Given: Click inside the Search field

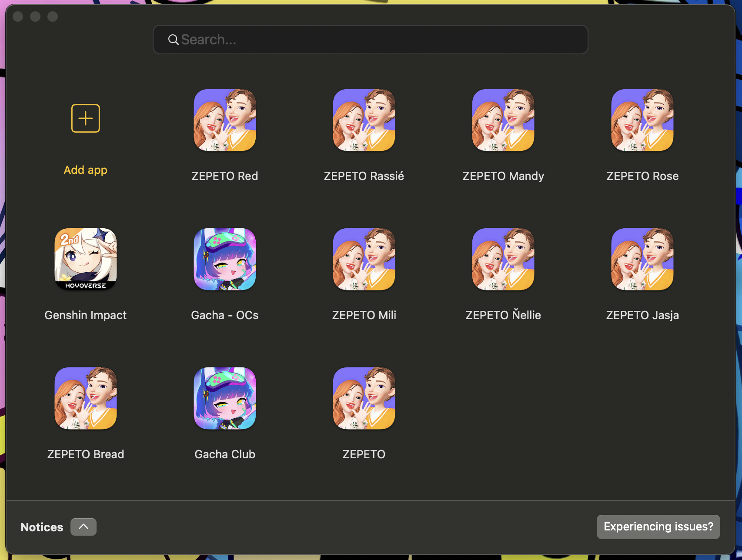Looking at the screenshot, I should coord(370,40).
